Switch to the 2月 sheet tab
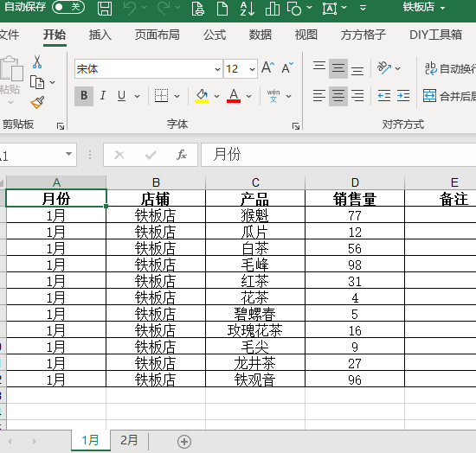The height and width of the screenshot is (453, 476). (129, 440)
